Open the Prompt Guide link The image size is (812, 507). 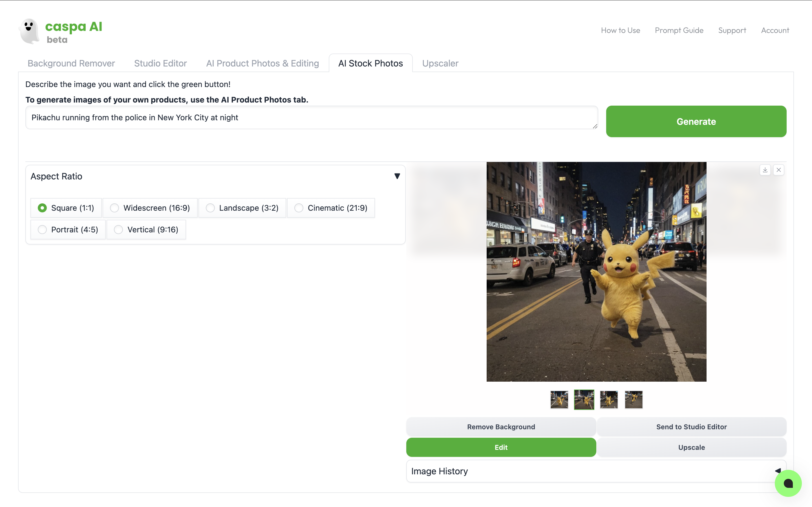pos(679,30)
